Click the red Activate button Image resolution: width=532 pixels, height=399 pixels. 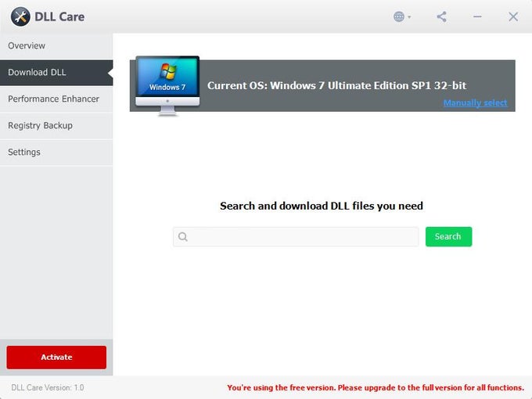click(x=56, y=358)
